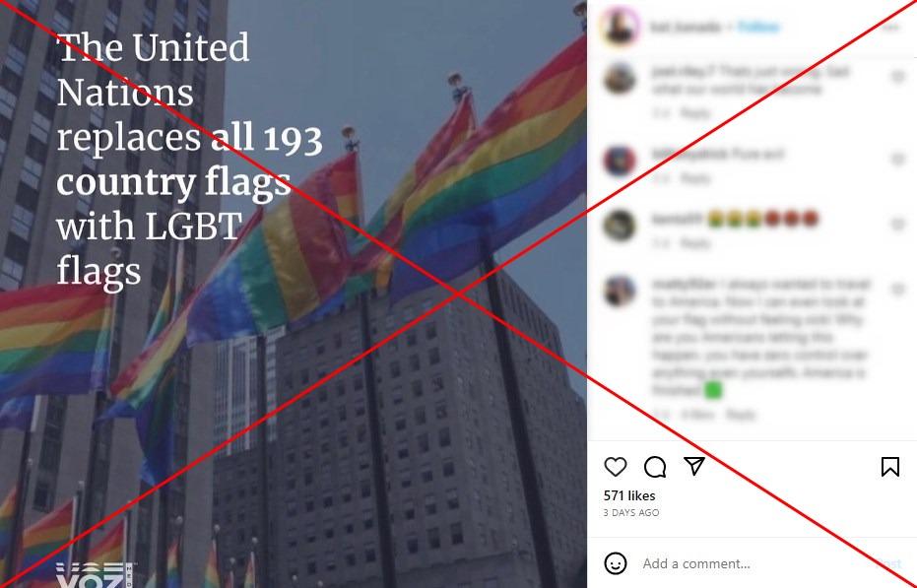Open more options ellipsis in post header
The width and height of the screenshot is (917, 588).
tap(890, 27)
